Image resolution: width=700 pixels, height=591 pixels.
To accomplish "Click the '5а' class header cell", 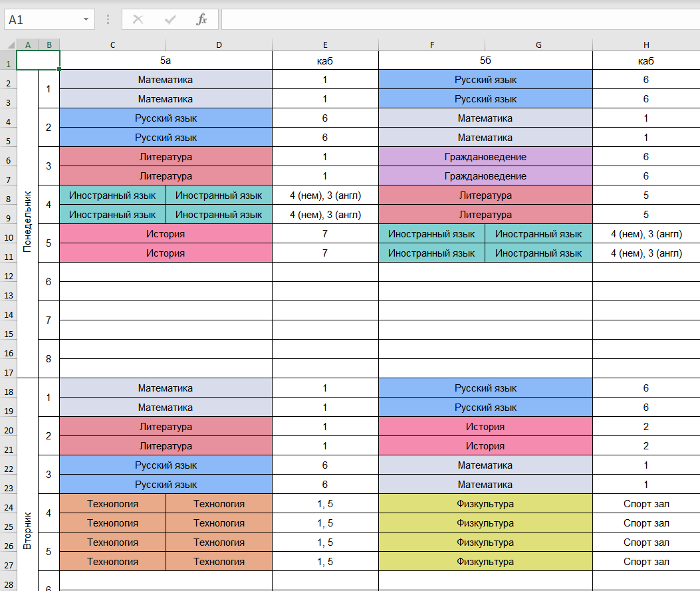I will coord(166,60).
